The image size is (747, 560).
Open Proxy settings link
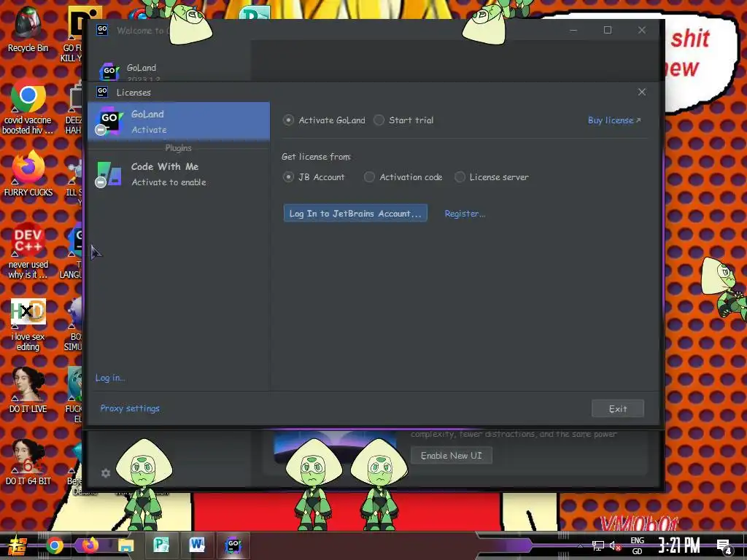130,408
